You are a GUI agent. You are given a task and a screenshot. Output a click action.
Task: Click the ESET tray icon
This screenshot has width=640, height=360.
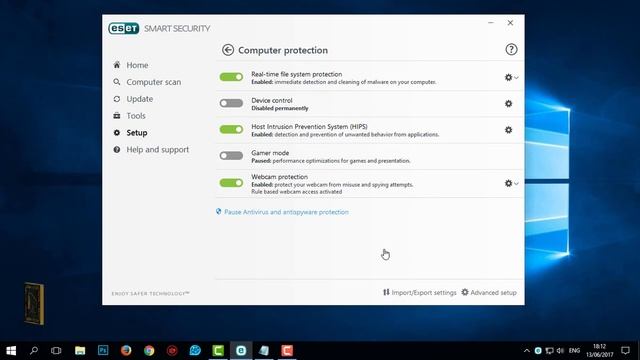[538, 351]
